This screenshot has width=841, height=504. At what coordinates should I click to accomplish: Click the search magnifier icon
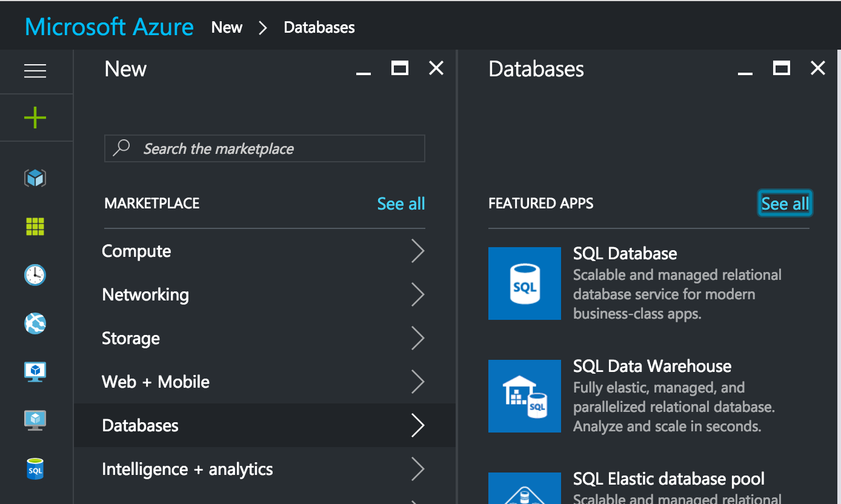[x=122, y=148]
